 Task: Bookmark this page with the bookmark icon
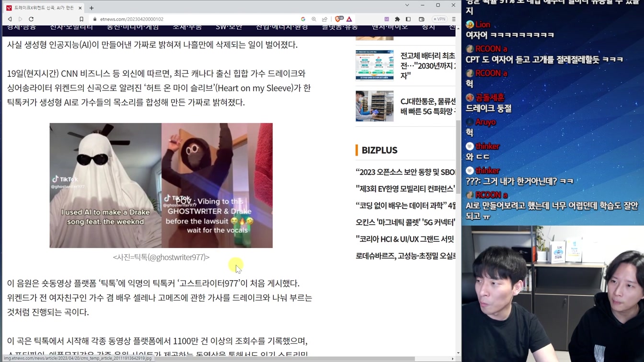point(81,19)
